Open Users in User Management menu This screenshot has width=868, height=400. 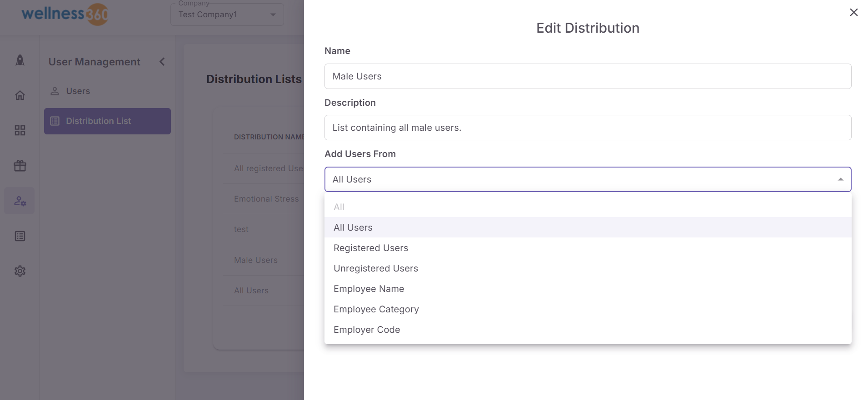tap(78, 91)
